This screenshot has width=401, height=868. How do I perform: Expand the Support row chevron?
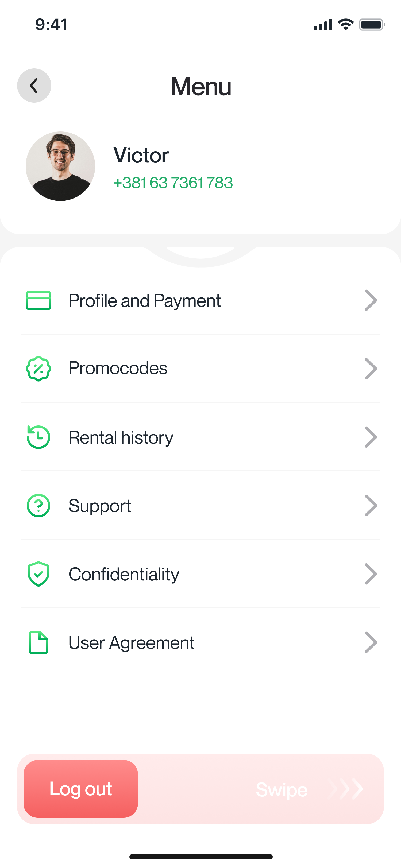[x=370, y=505]
